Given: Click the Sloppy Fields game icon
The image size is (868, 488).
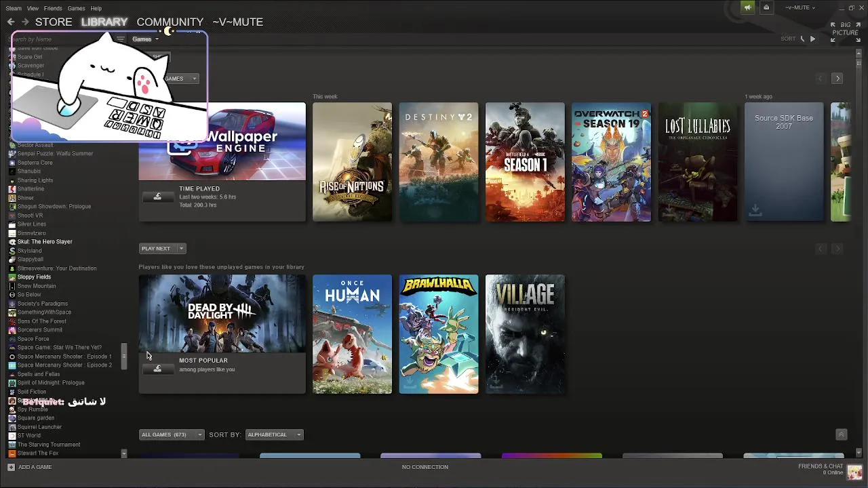Looking at the screenshot, I should pyautogui.click(x=12, y=277).
